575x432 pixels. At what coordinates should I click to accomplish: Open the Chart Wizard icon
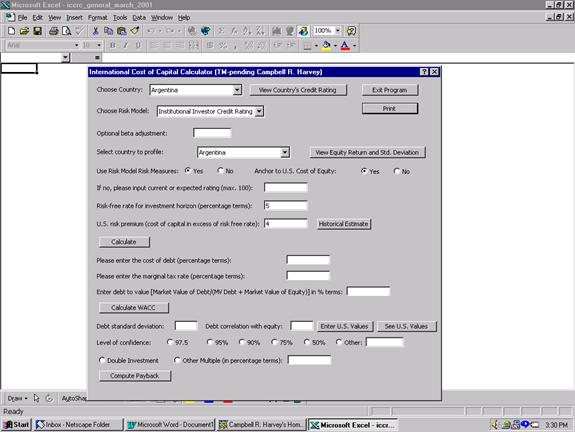[276, 31]
